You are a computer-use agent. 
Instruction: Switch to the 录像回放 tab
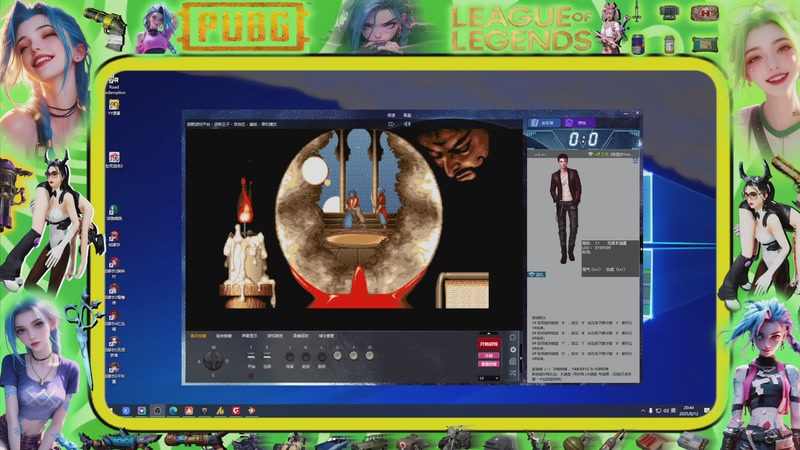click(x=301, y=336)
